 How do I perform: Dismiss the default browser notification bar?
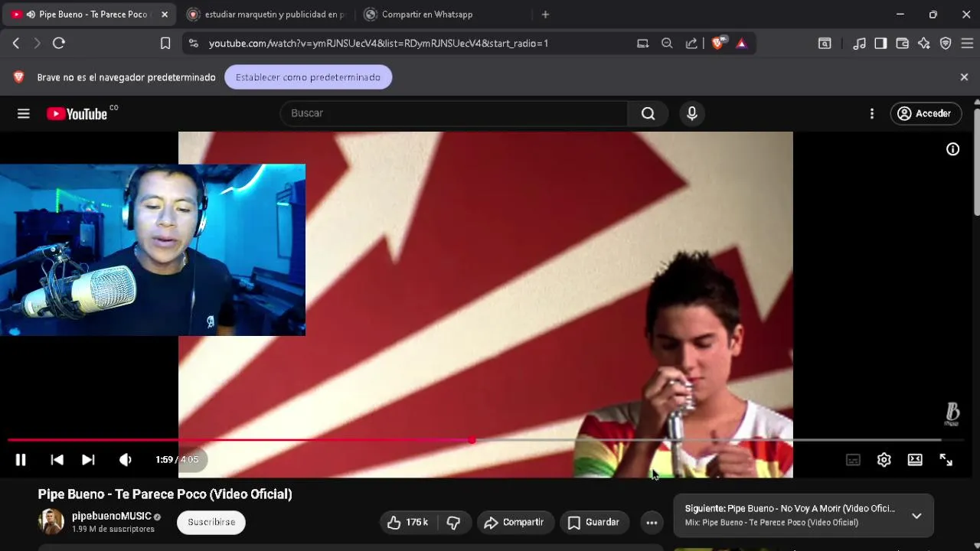pyautogui.click(x=964, y=77)
